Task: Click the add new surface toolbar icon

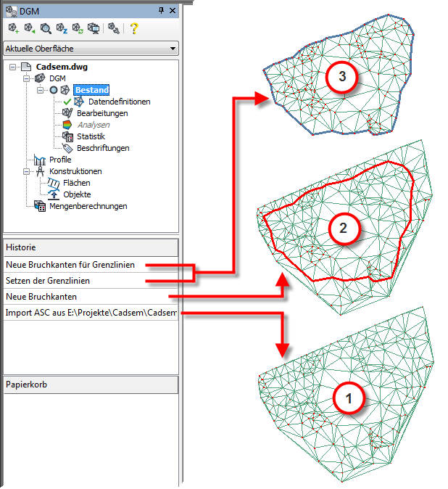Action: click(12, 28)
